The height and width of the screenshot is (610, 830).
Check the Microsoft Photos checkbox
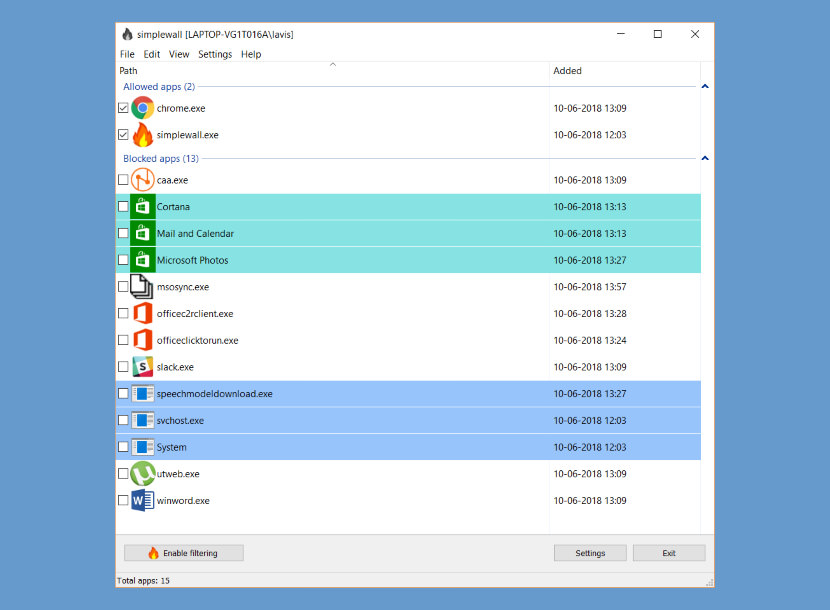(x=123, y=260)
